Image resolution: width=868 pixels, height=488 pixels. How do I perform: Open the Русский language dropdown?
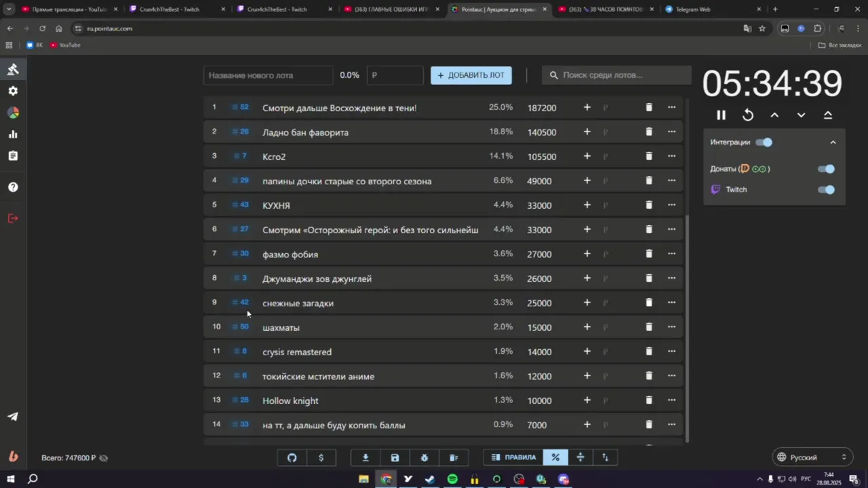(x=812, y=457)
